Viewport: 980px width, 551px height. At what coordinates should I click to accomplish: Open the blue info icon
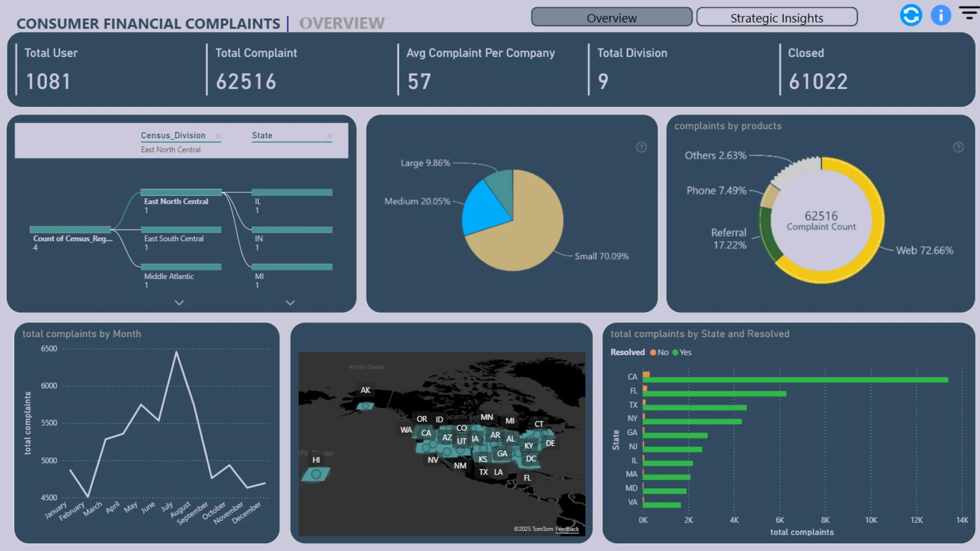[x=941, y=15]
